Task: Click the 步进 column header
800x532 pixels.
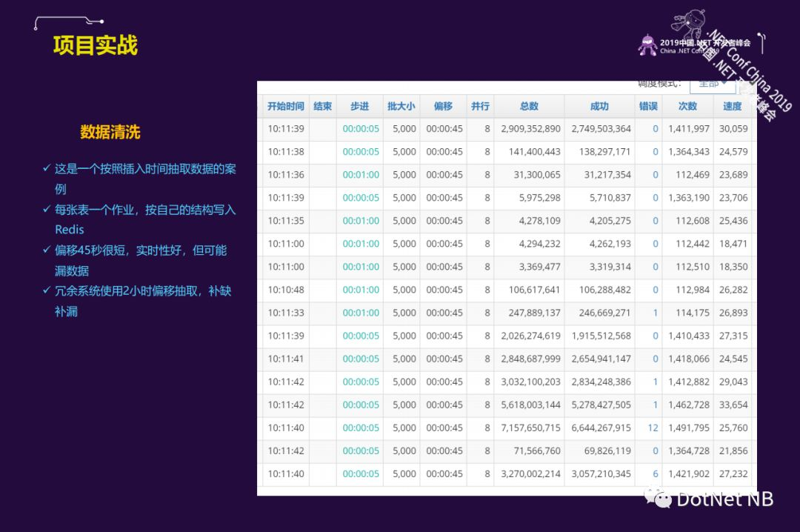Action: click(x=360, y=106)
